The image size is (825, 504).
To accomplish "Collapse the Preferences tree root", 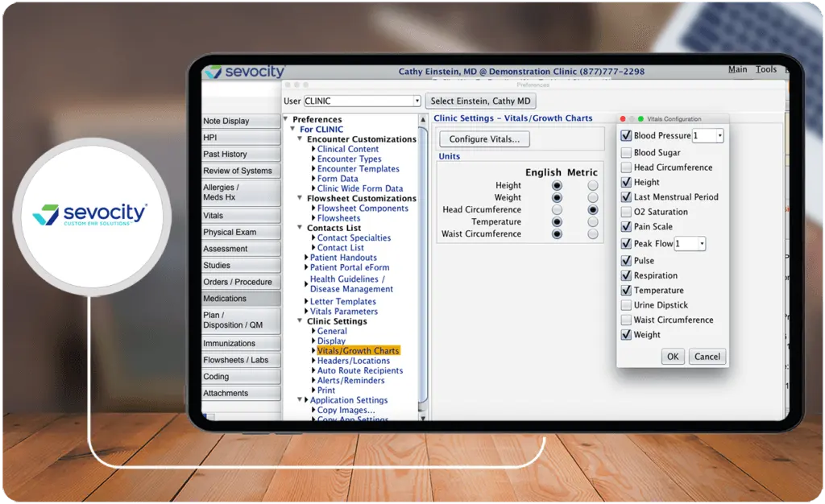I will pyautogui.click(x=286, y=119).
